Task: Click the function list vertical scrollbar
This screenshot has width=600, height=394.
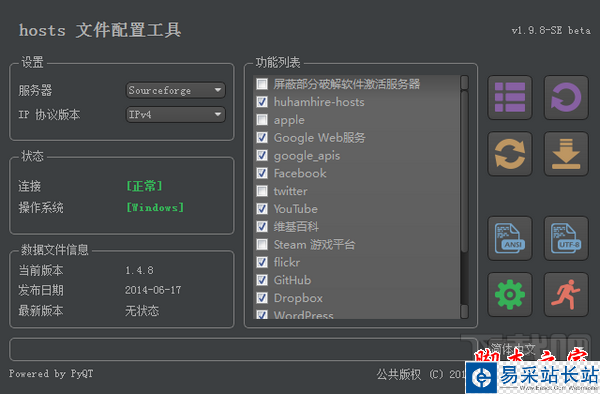Action: [464, 171]
